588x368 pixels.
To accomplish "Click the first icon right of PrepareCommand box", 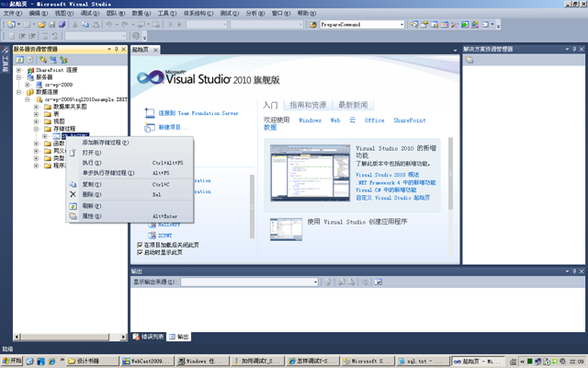I will coord(414,25).
